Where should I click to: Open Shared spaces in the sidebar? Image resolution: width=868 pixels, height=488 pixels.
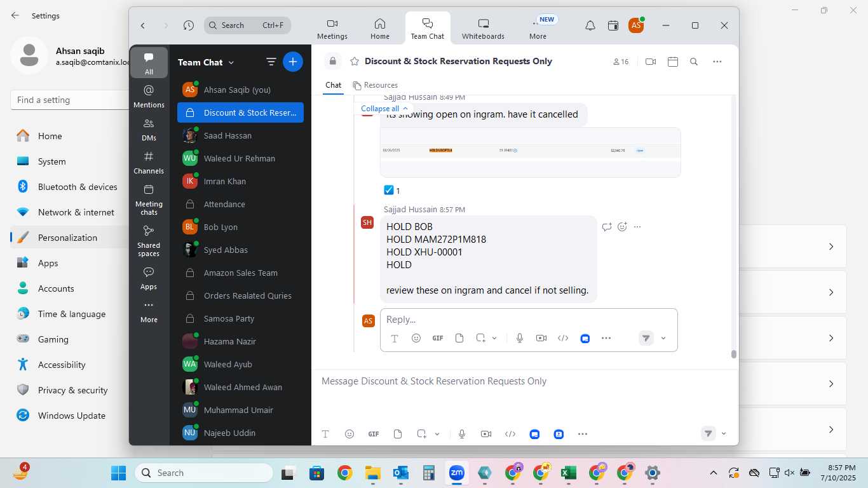pos(149,240)
